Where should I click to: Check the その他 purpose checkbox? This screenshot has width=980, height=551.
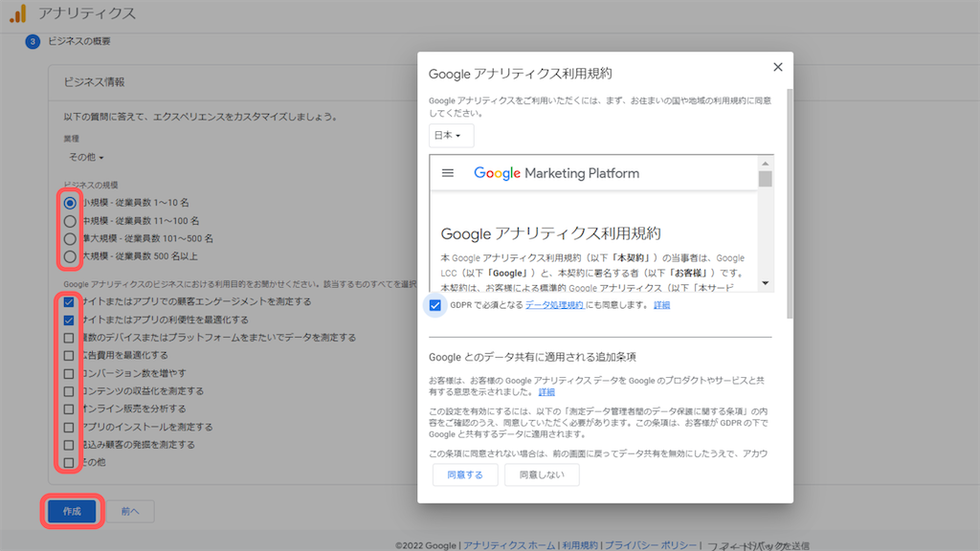(69, 463)
